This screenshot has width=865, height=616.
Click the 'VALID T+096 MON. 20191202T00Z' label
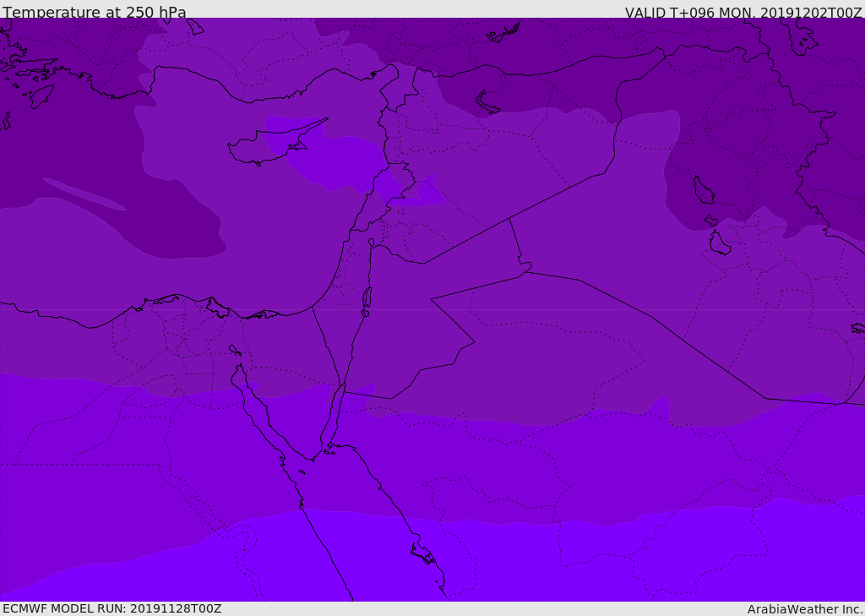tap(743, 12)
